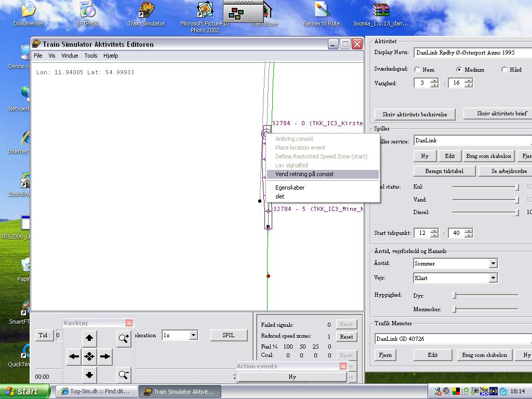Open the Hjælp menu
532x399 pixels.
coord(111,56)
